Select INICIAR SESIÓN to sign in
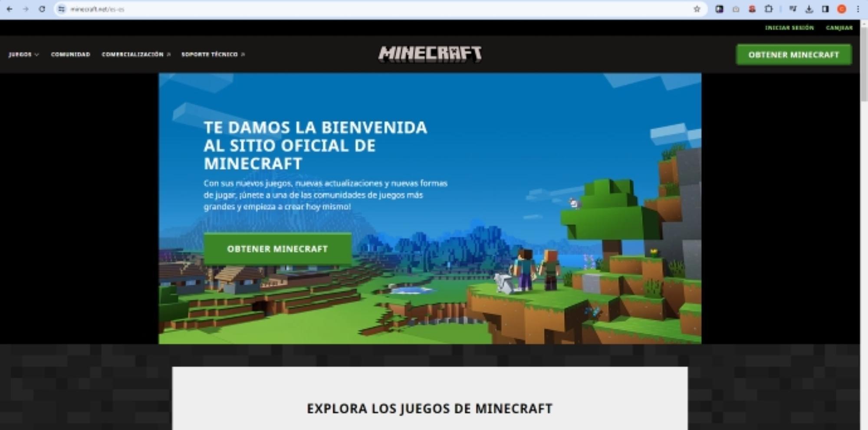Viewport: 868px width, 430px height. pos(790,27)
